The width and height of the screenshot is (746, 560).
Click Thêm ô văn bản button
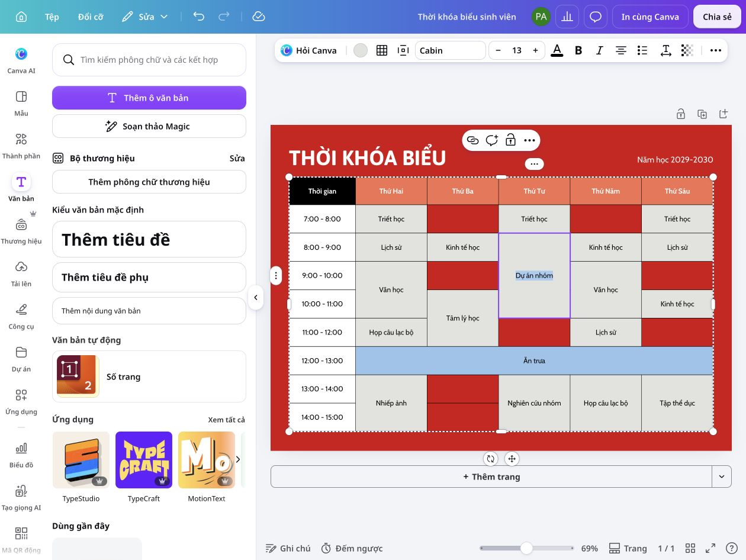tap(149, 98)
